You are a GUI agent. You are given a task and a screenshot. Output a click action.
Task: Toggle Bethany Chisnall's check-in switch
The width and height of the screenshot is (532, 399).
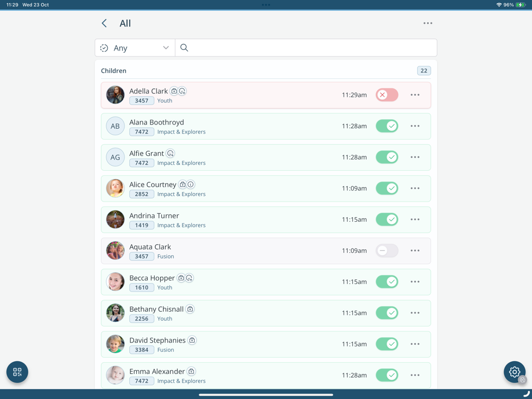[387, 313]
